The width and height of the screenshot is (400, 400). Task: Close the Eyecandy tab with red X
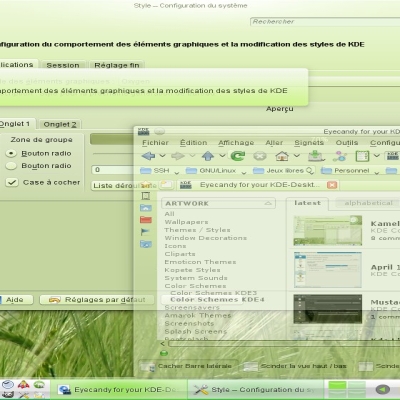(332, 185)
